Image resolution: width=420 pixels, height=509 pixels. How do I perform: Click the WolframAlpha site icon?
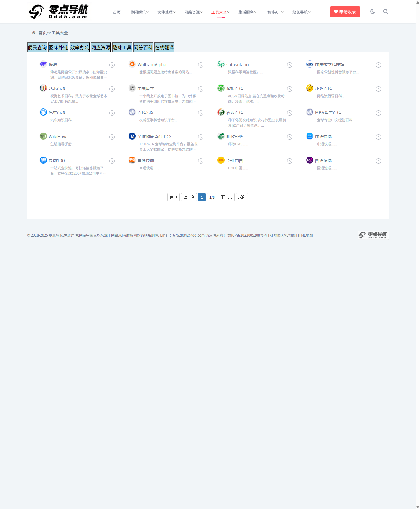132,64
